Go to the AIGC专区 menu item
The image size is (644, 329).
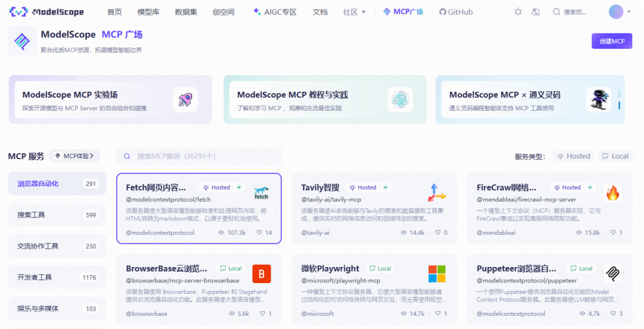click(x=274, y=12)
